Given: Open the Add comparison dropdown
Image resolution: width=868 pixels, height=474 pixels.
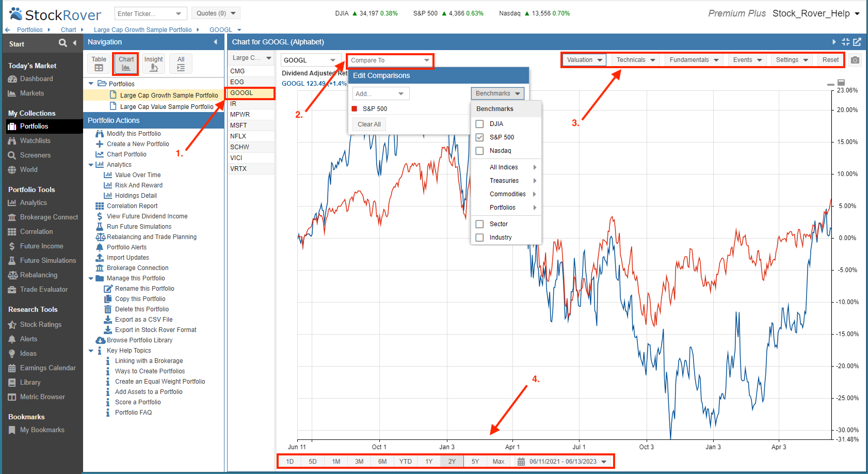Looking at the screenshot, I should (x=381, y=93).
